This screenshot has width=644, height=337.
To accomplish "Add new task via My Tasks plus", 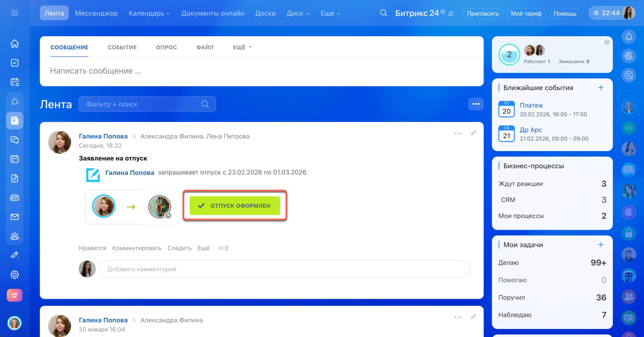I will click(x=600, y=245).
